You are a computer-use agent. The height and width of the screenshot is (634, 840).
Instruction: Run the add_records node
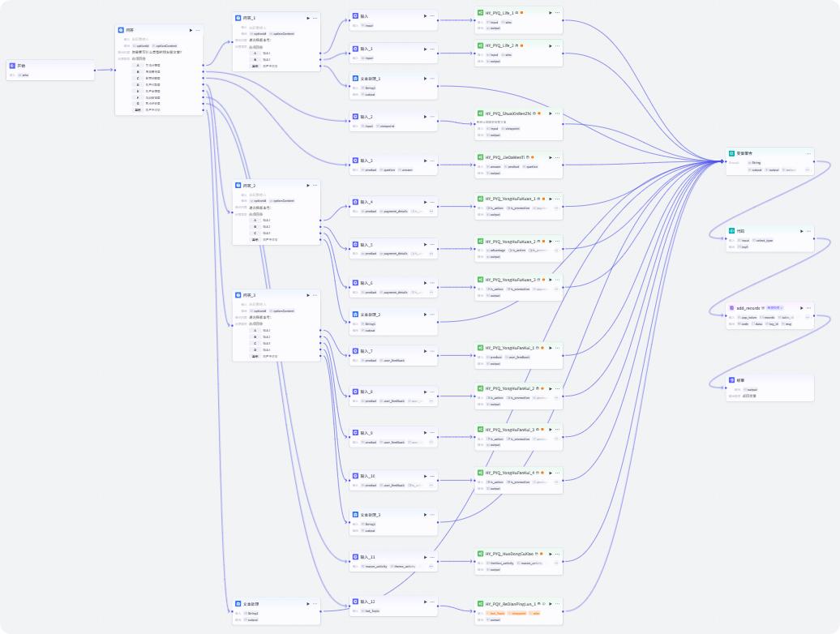802,308
